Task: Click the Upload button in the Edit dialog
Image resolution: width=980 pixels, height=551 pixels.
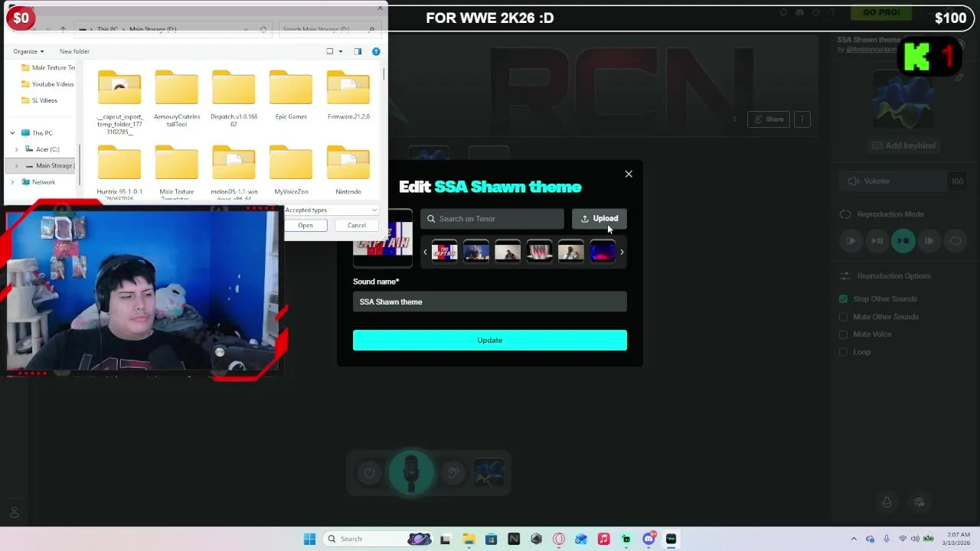Action: 599,219
